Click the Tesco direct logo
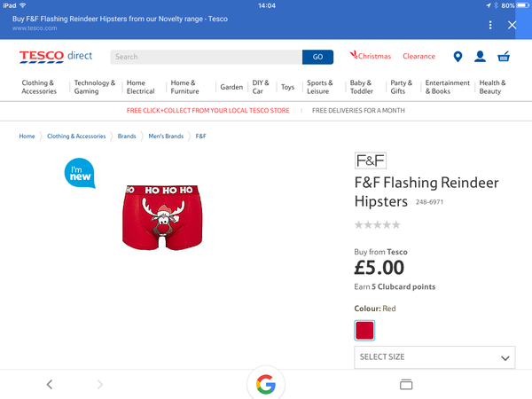 tap(56, 57)
